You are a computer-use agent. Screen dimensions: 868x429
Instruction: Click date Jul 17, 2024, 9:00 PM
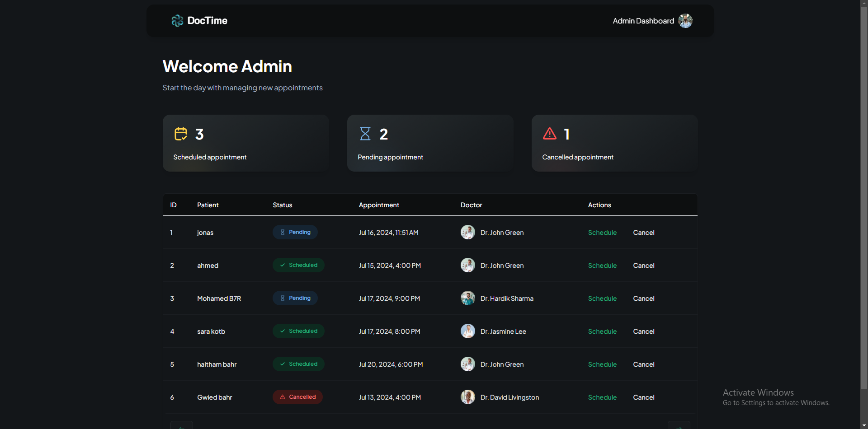pyautogui.click(x=389, y=298)
